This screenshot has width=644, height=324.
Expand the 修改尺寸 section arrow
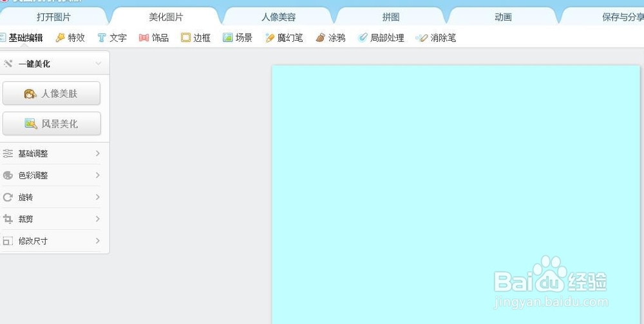98,241
